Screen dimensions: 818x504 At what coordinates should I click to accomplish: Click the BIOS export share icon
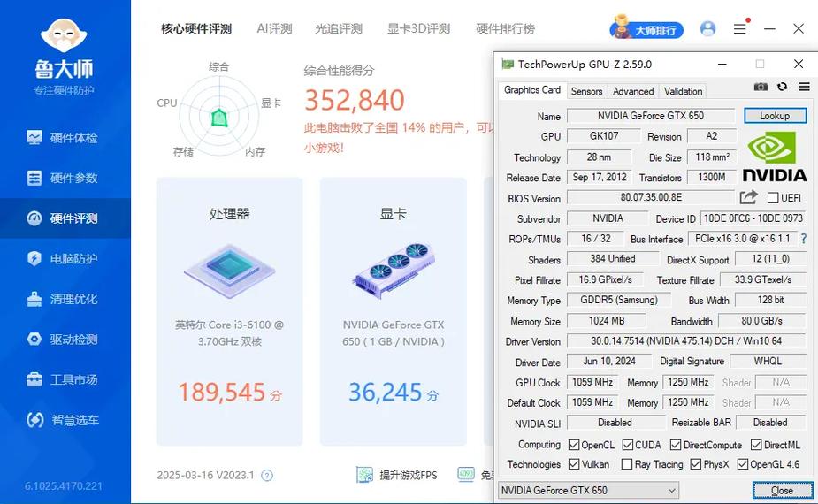(x=749, y=197)
